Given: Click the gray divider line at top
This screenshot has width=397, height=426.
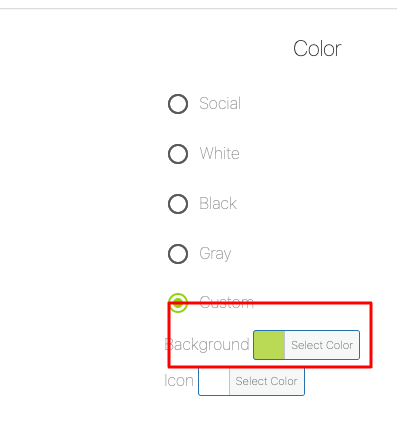Looking at the screenshot, I should click(x=198, y=8).
